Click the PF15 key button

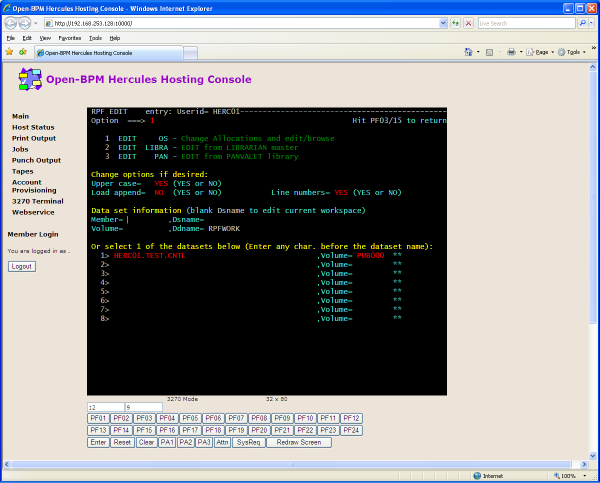[x=144, y=430]
